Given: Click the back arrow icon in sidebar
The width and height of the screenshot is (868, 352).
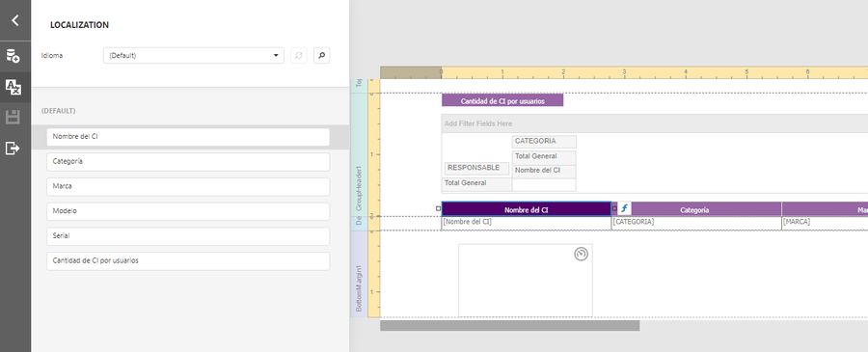Looking at the screenshot, I should click(x=14, y=20).
